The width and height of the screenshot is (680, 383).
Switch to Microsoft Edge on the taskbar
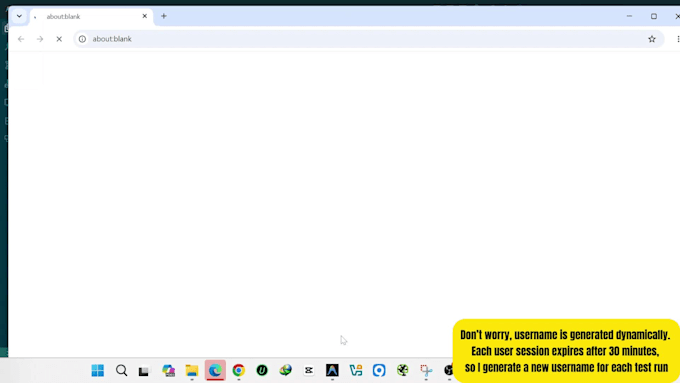click(x=215, y=370)
